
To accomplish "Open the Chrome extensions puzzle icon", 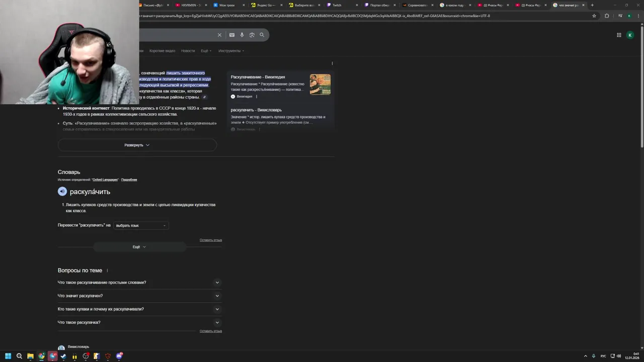I will [x=607, y=16].
